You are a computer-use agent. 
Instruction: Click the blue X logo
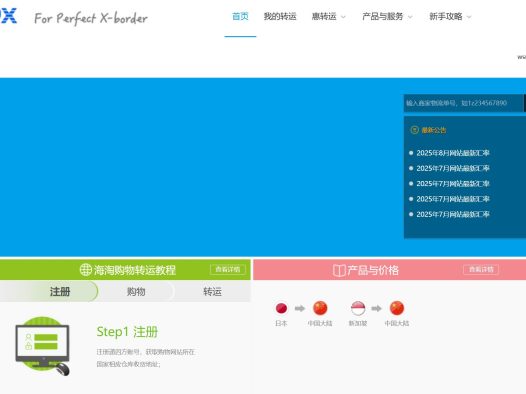pos(8,16)
